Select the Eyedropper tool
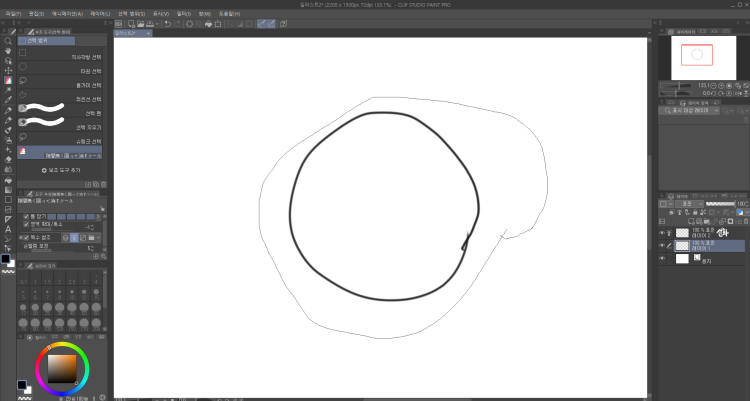Viewport: 750px width, 401px height. [x=8, y=100]
